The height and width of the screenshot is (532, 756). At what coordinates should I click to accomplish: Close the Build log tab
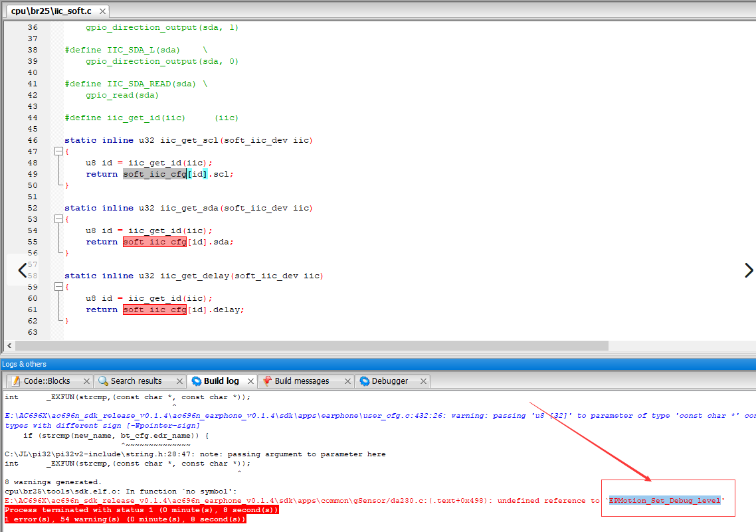tap(250, 381)
